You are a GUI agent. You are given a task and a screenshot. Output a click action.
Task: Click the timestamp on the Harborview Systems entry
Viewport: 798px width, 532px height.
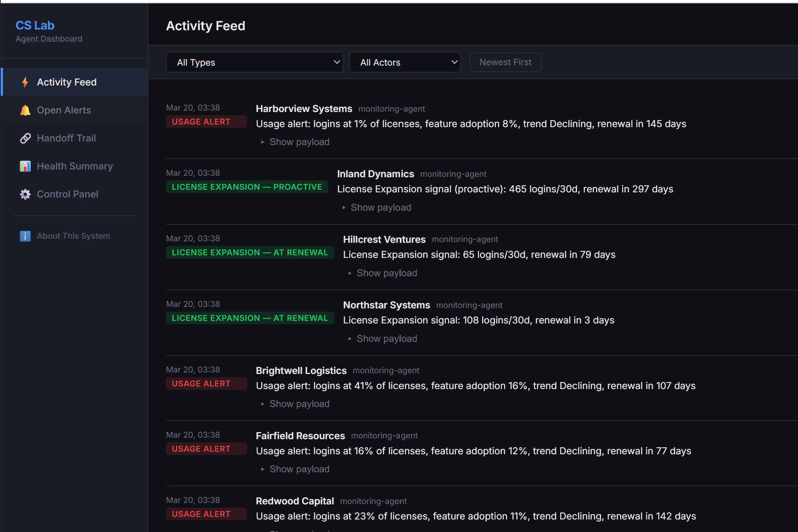click(x=193, y=108)
